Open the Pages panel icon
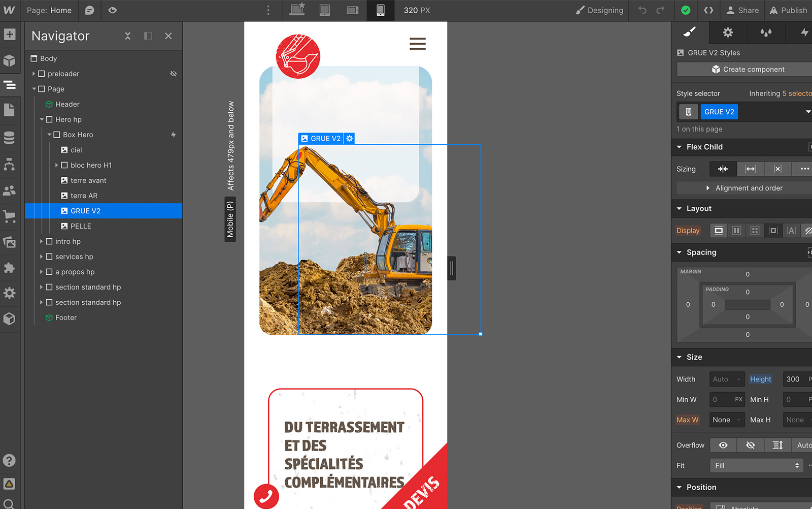 [10, 110]
